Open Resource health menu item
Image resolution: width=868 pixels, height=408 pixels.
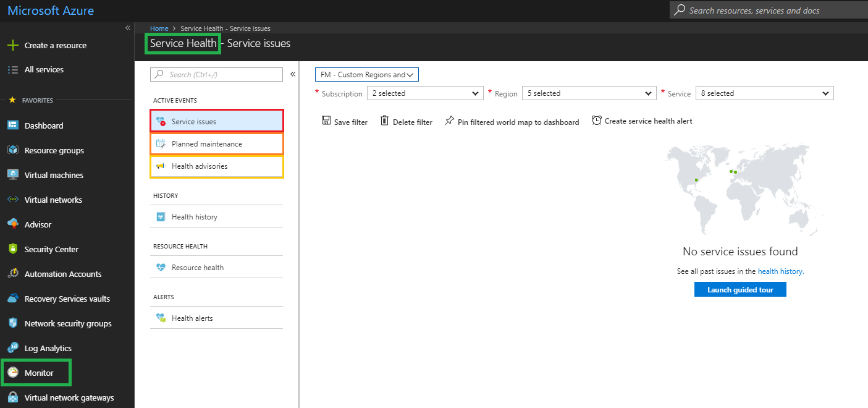coord(217,268)
